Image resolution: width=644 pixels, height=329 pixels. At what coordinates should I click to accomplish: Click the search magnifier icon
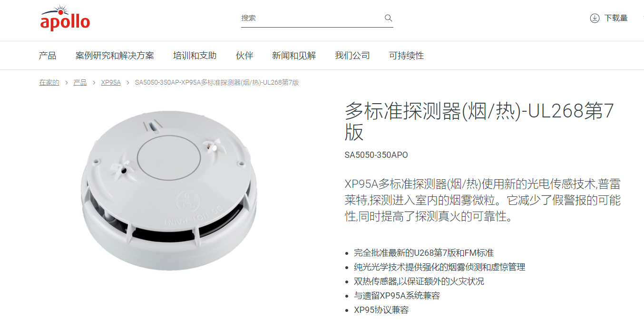(x=388, y=18)
